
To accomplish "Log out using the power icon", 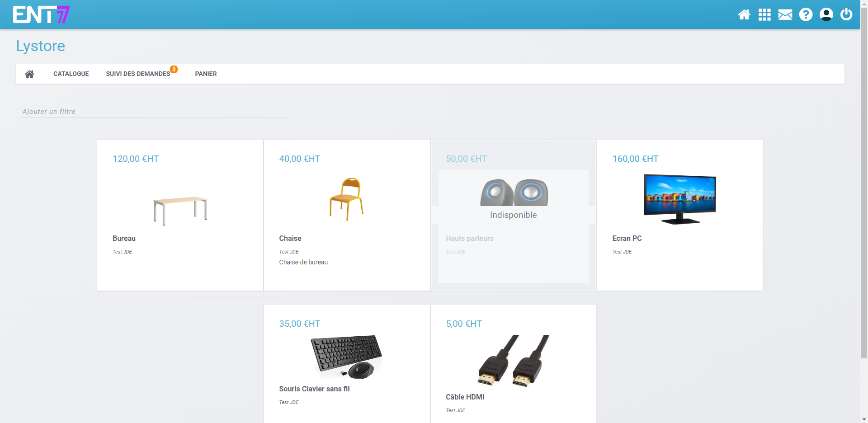I will (846, 14).
